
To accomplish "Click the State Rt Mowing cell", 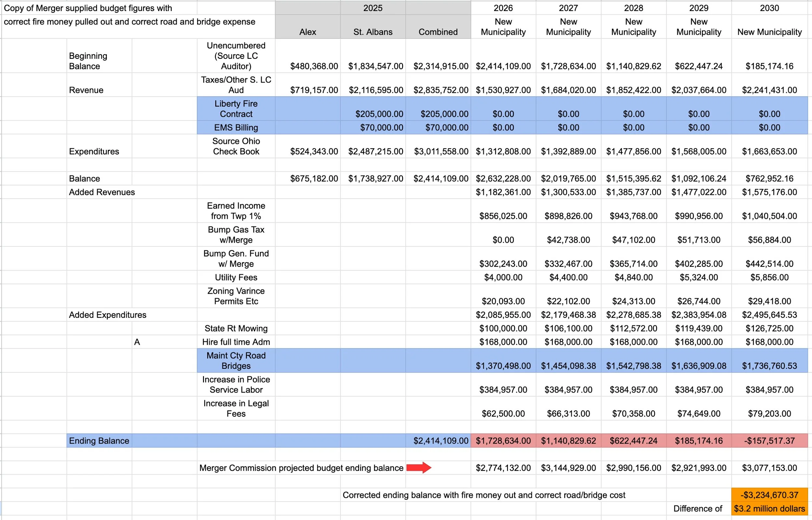I will point(236,328).
